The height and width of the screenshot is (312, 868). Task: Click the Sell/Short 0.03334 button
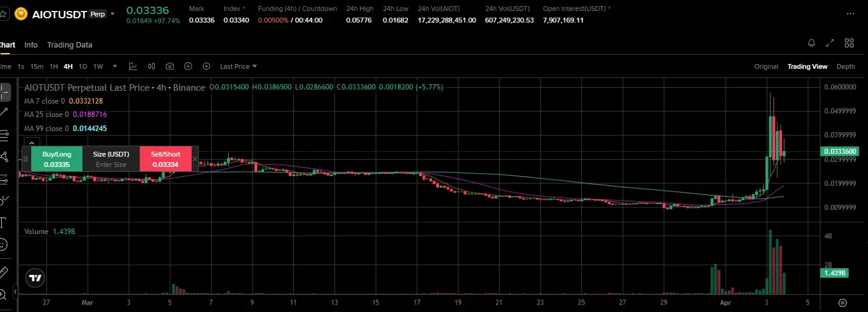click(165, 159)
